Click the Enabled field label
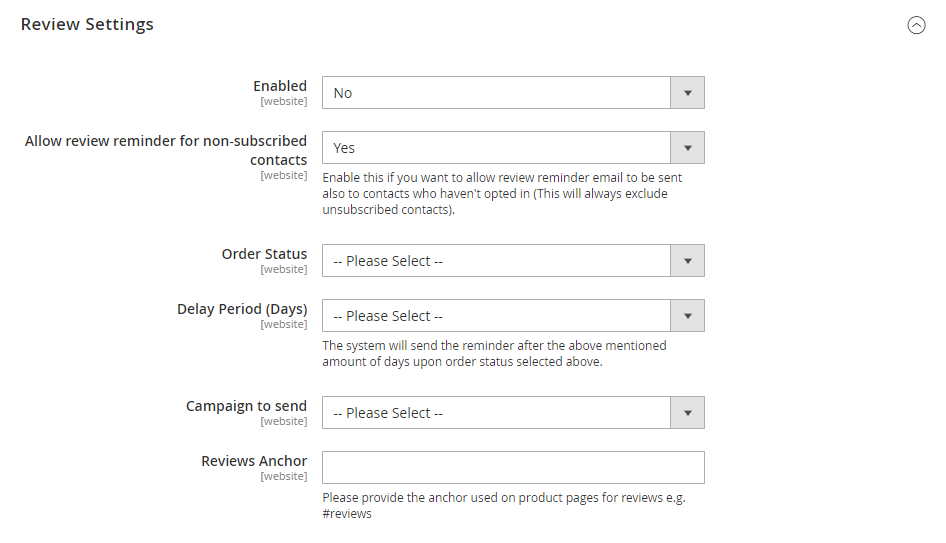Viewport: 946px width, 543px height. coord(280,86)
